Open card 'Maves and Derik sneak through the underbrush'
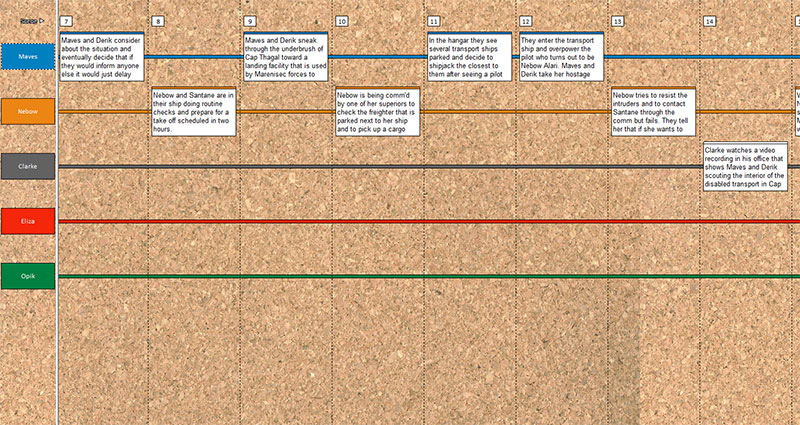 (x=286, y=57)
